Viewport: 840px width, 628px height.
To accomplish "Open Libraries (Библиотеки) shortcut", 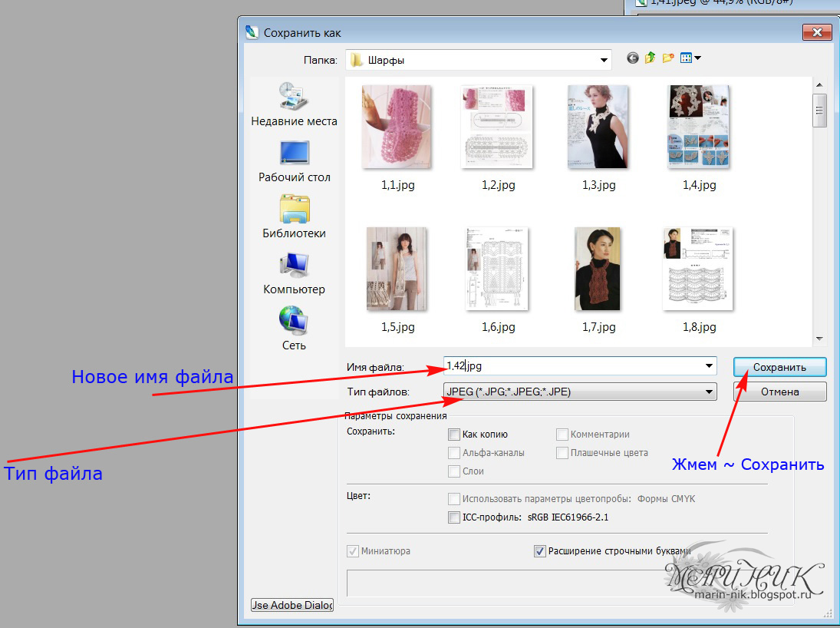I will 294,217.
